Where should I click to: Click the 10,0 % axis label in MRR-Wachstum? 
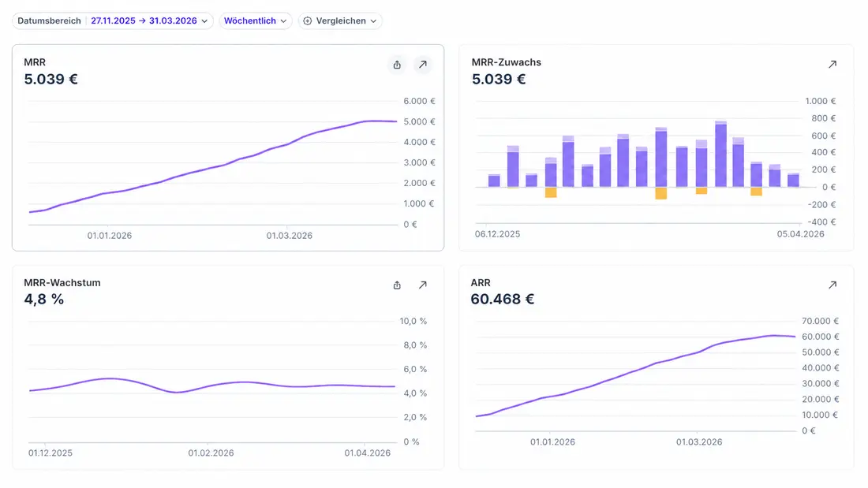coord(413,322)
